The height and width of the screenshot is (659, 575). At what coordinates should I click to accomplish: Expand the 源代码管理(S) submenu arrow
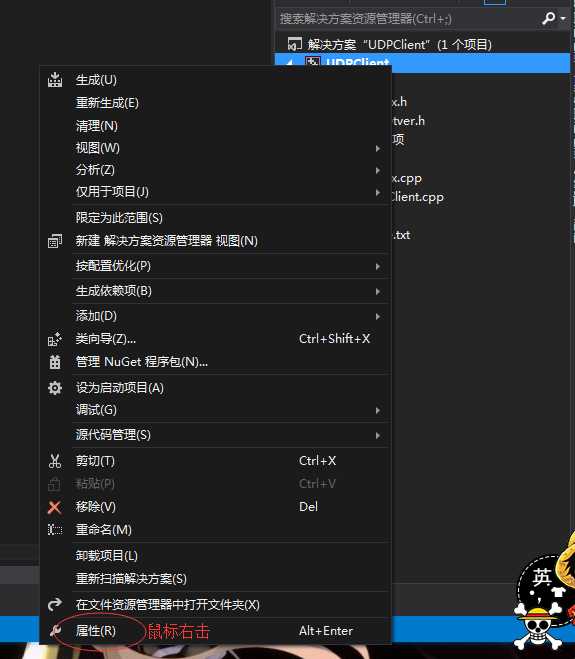[x=378, y=435]
